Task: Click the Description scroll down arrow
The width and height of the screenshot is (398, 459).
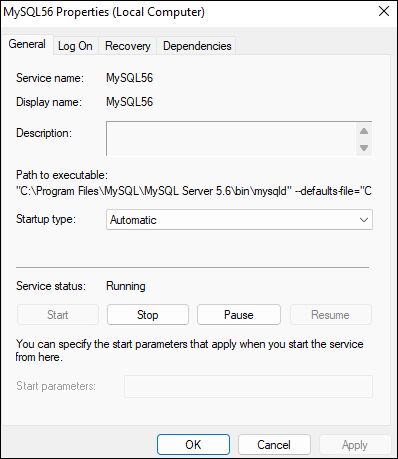Action: [364, 147]
